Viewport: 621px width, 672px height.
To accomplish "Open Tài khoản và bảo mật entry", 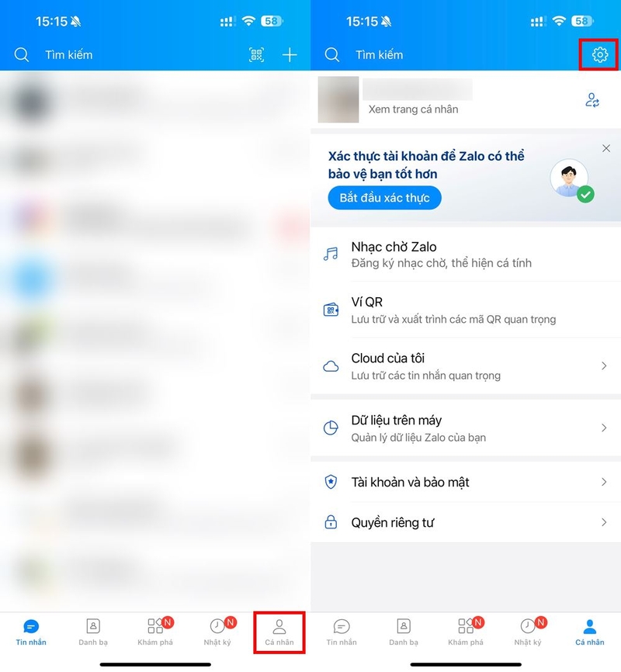I will click(466, 482).
